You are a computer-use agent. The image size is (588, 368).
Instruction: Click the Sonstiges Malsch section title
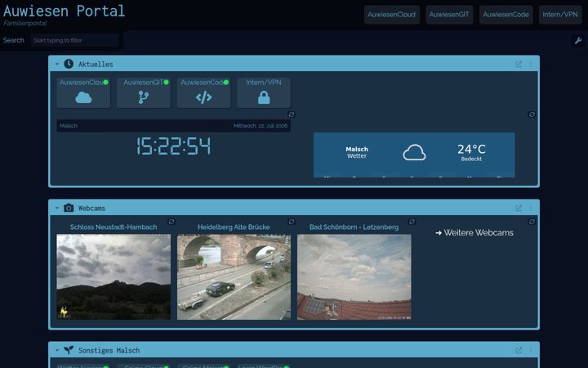pyautogui.click(x=109, y=350)
